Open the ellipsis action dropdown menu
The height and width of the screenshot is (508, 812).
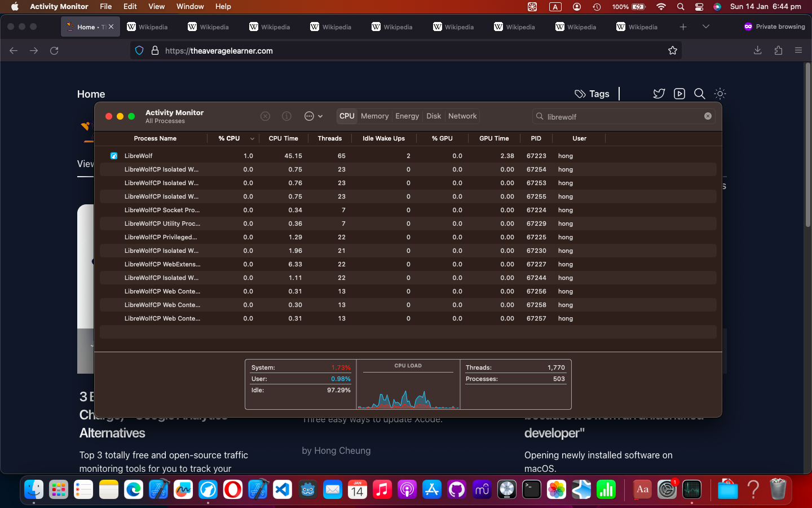[313, 116]
